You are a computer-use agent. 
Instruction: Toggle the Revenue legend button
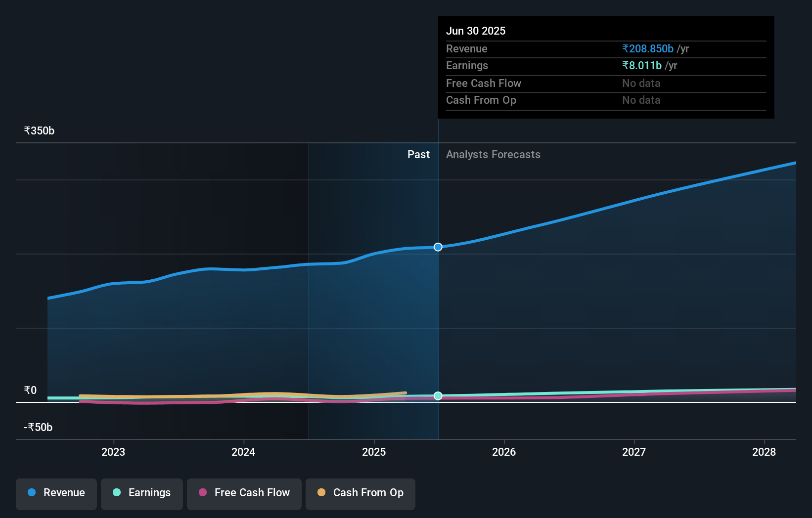(56, 494)
